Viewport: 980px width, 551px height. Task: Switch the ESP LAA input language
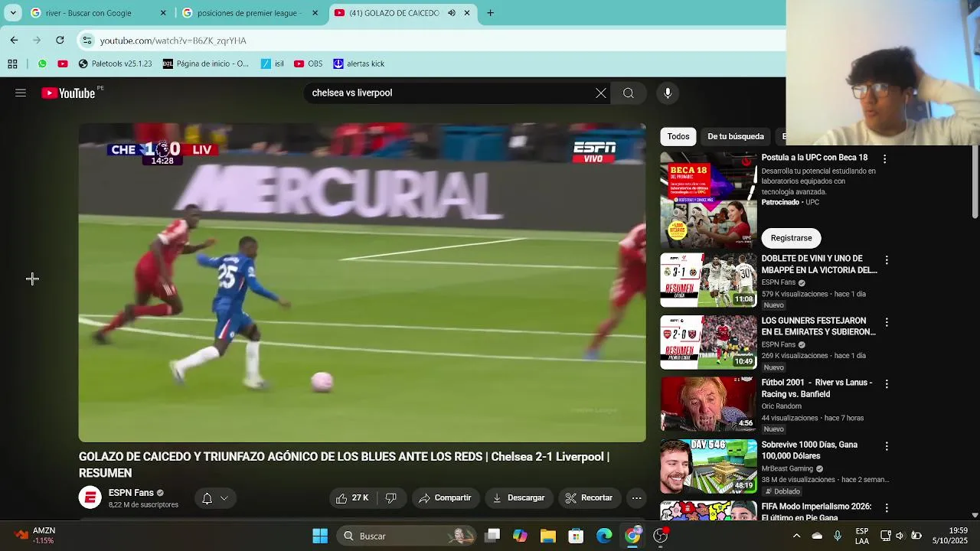click(862, 536)
